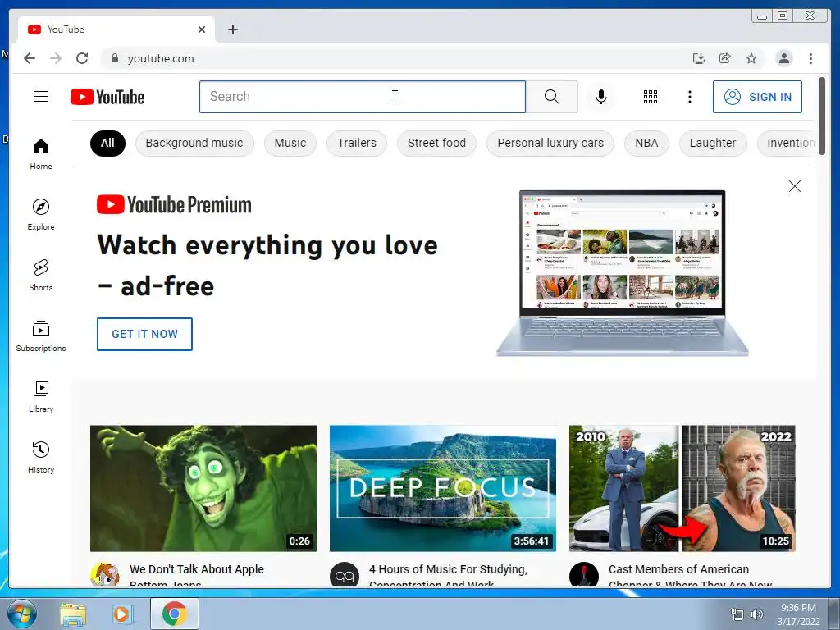Open YouTube settings three-dot menu
The width and height of the screenshot is (840, 630).
[689, 97]
